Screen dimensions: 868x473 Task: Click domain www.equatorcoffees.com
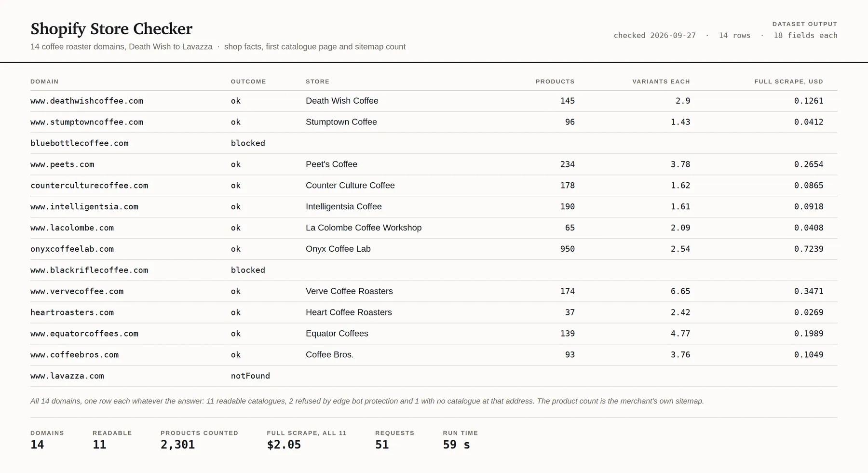coord(84,334)
